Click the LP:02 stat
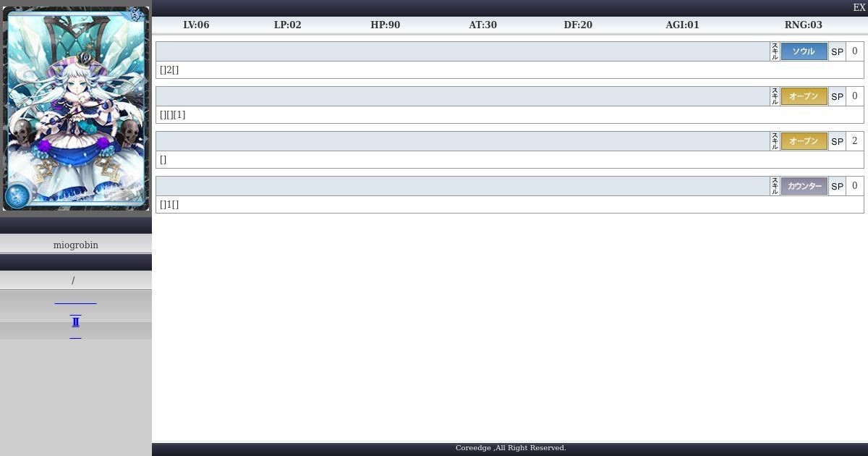This screenshot has height=456, width=868. click(288, 25)
